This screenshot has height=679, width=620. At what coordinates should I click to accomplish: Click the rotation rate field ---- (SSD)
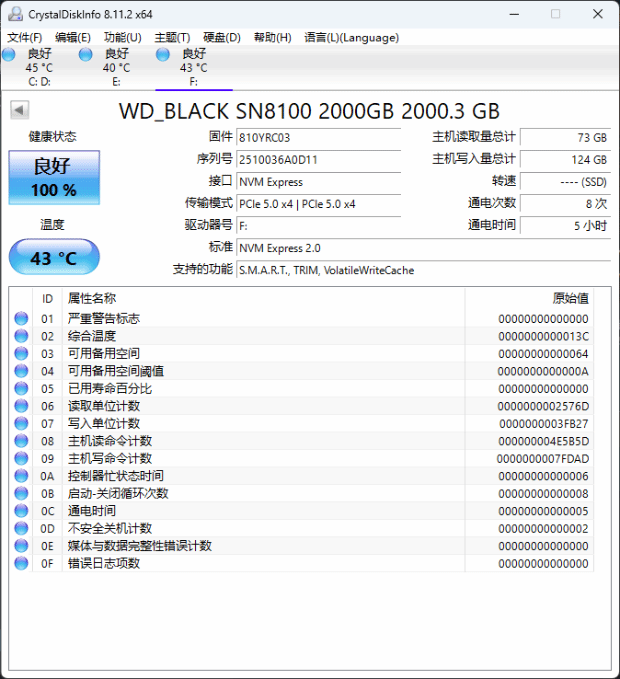pyautogui.click(x=565, y=181)
